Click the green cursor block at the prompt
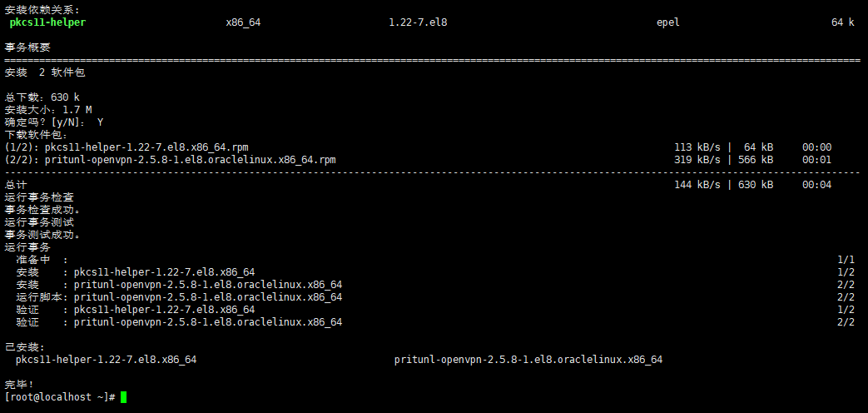Viewport: 868px width, 413px height. tap(123, 397)
